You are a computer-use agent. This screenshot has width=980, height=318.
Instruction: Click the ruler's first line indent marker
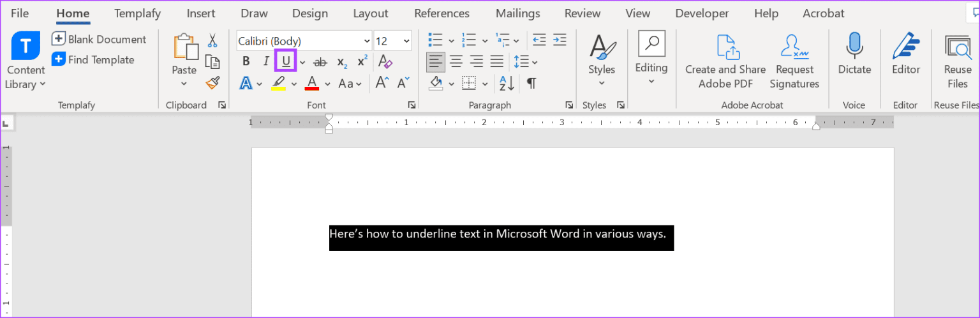pyautogui.click(x=329, y=117)
